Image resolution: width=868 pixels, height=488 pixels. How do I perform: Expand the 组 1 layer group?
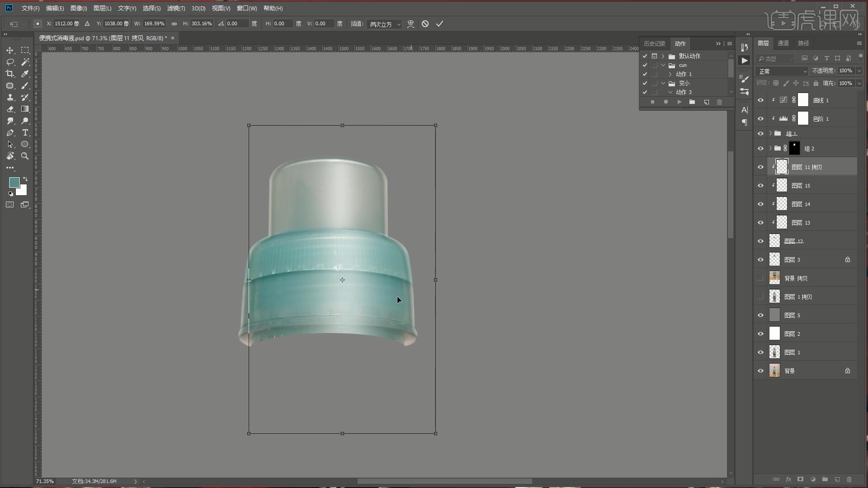[770, 133]
